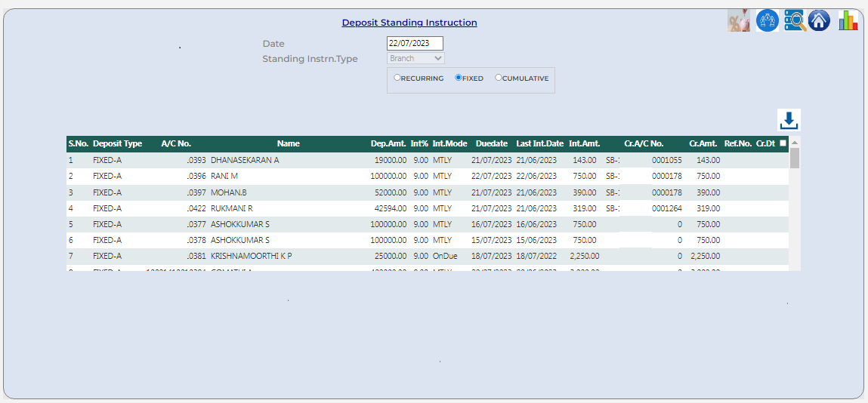This screenshot has height=403, width=868.
Task: Select the RUKMANI R name cell
Action: (232, 208)
